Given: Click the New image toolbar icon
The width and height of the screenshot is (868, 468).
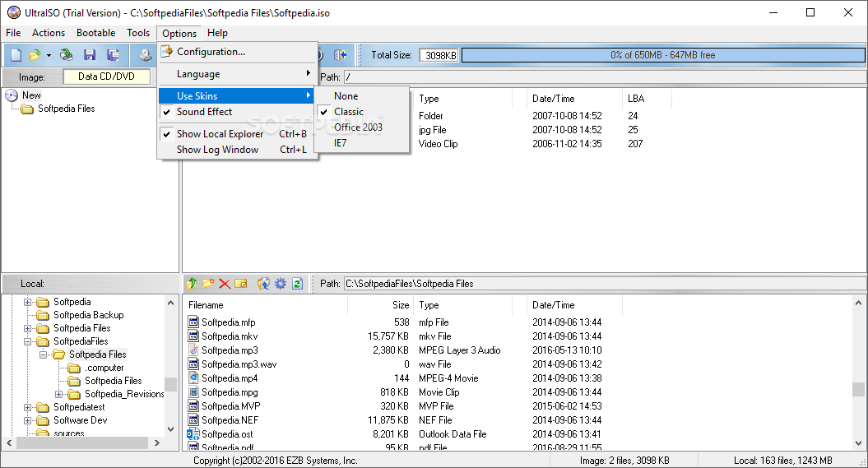Looking at the screenshot, I should (16, 55).
